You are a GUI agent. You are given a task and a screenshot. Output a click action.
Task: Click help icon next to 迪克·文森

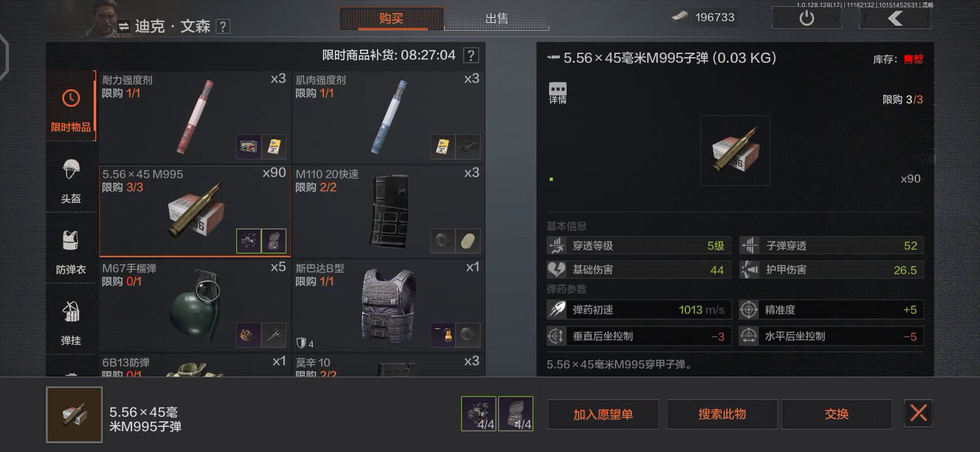coord(222,26)
